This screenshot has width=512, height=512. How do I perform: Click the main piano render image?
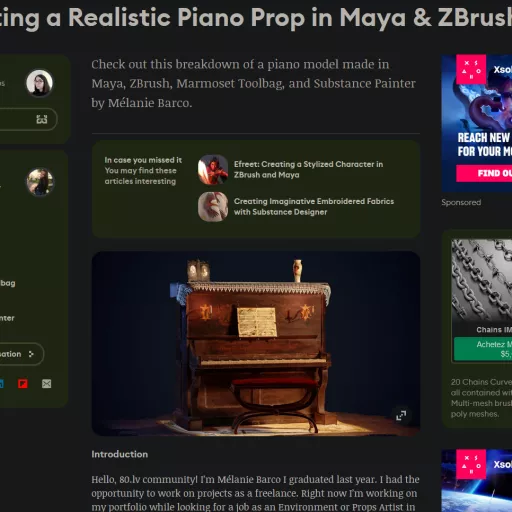(x=256, y=343)
